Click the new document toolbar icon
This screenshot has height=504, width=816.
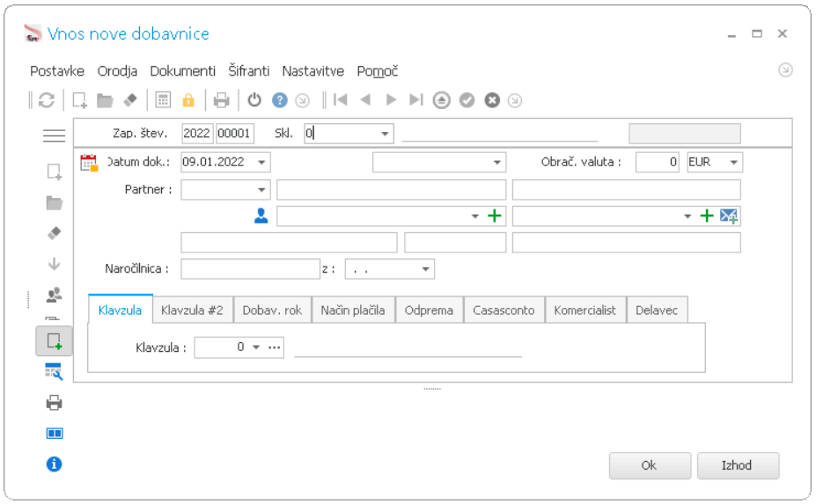79,100
